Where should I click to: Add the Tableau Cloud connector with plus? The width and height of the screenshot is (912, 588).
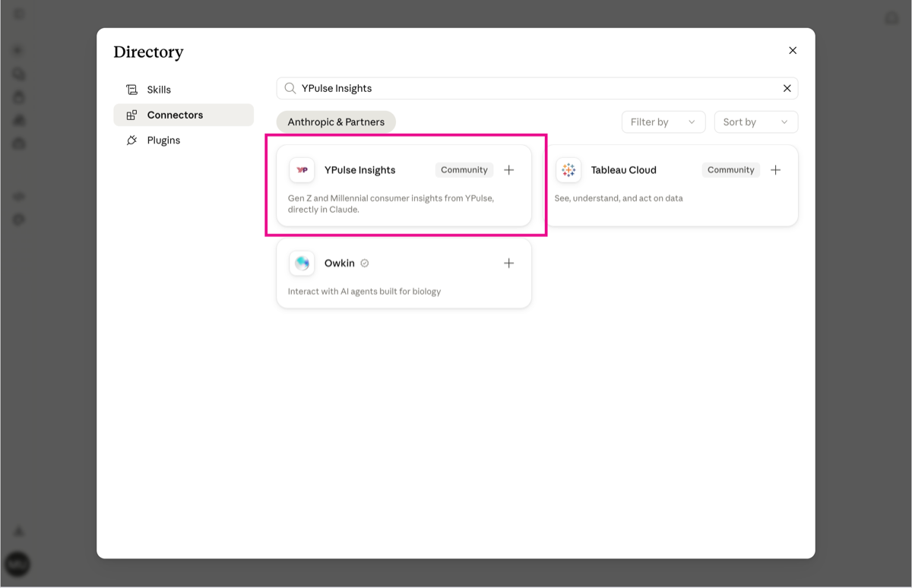point(775,170)
